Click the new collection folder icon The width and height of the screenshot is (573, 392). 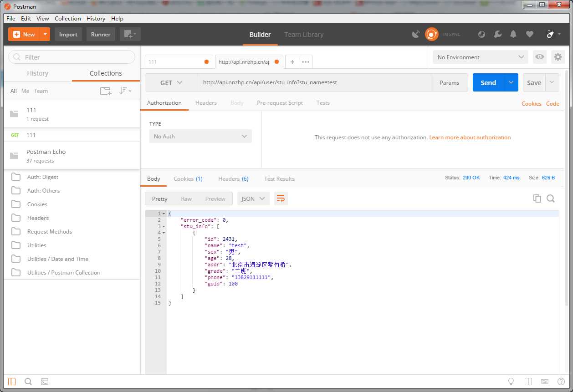point(106,91)
